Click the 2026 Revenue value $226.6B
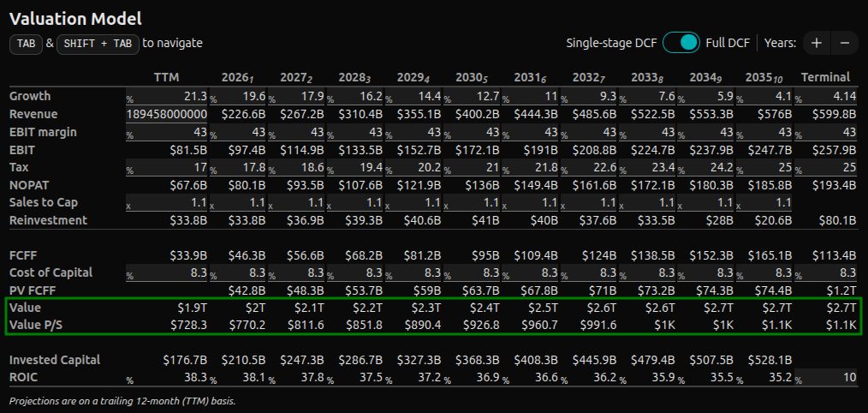The image size is (868, 413). (x=244, y=115)
